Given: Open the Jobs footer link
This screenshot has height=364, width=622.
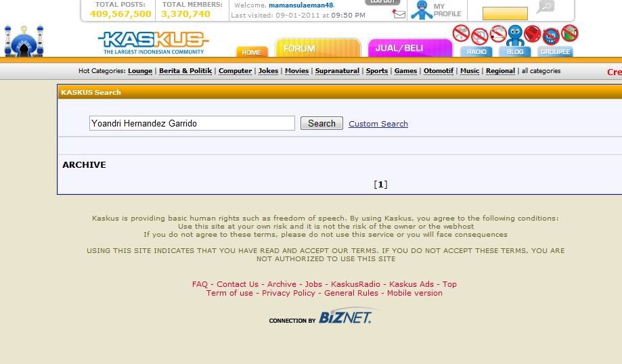Looking at the screenshot, I should click(313, 284).
